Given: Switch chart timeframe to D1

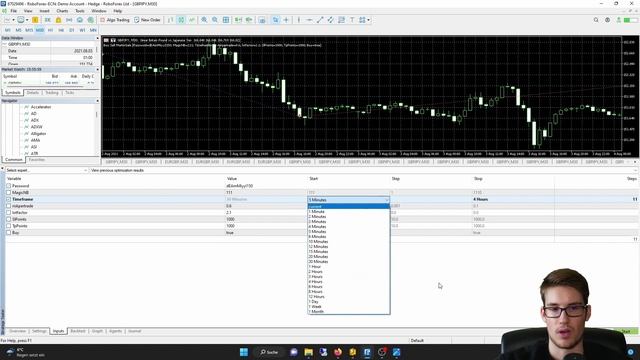Looking at the screenshot, I should click(x=72, y=30).
